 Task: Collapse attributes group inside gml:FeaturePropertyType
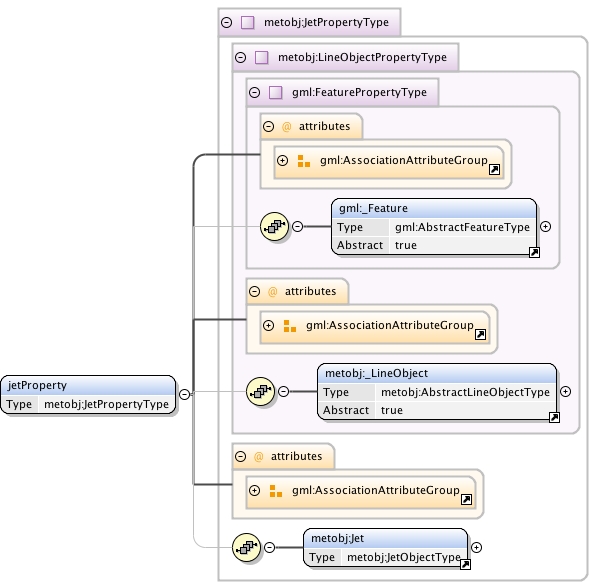[268, 127]
